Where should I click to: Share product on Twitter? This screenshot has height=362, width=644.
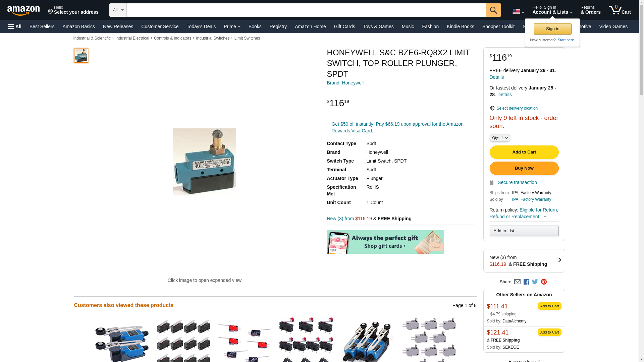pos(535,282)
